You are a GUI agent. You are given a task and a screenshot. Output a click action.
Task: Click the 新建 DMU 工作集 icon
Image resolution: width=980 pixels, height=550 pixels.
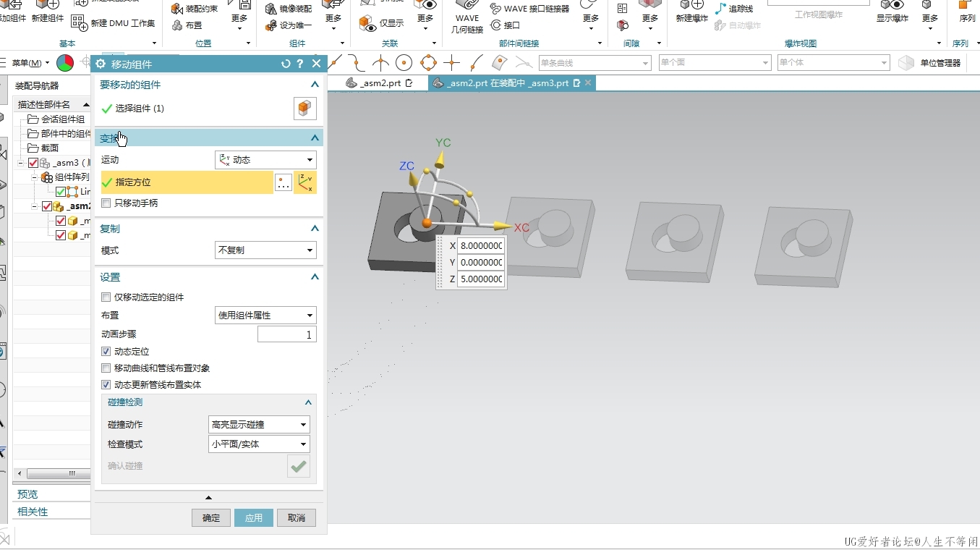79,23
